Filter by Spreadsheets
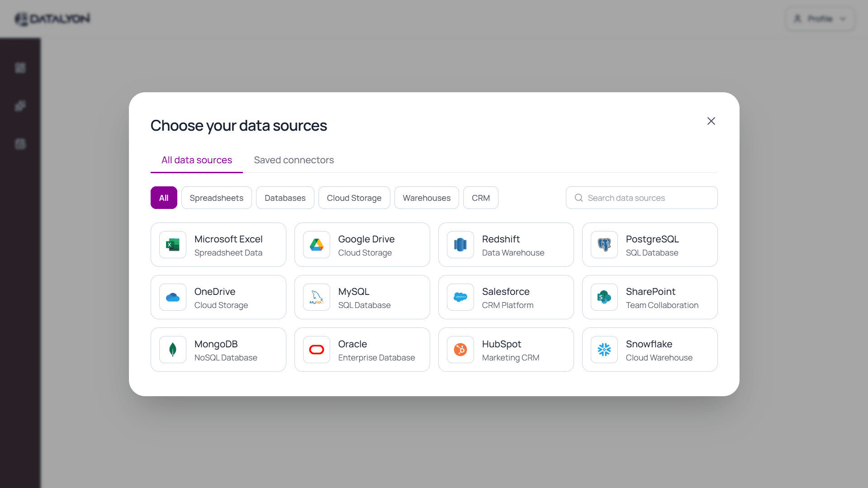This screenshot has height=488, width=868. [x=217, y=198]
